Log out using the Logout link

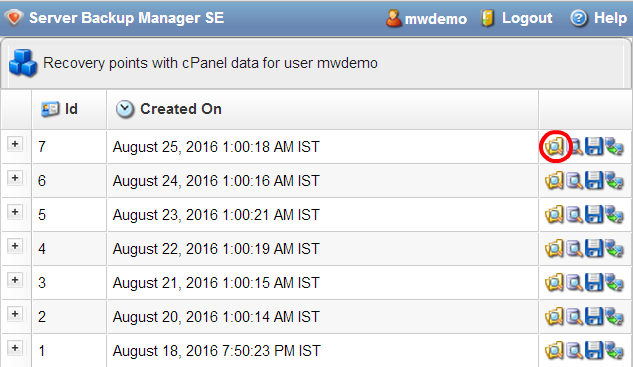click(x=527, y=18)
